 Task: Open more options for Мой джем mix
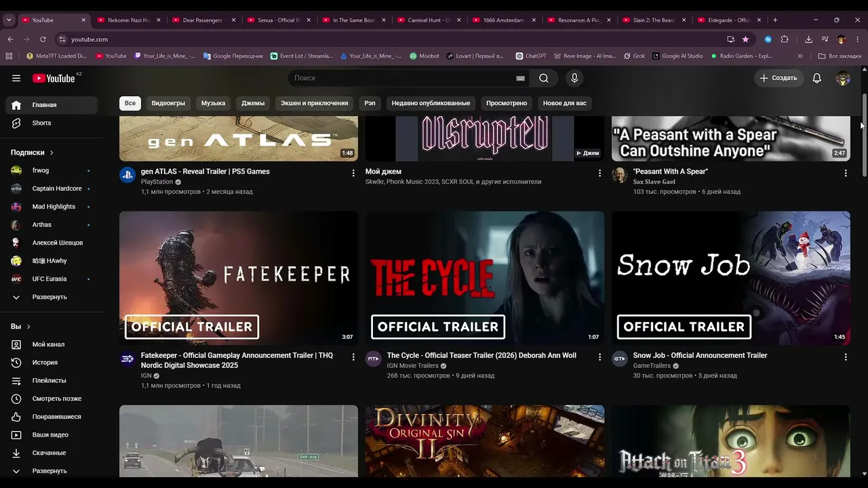[599, 174]
